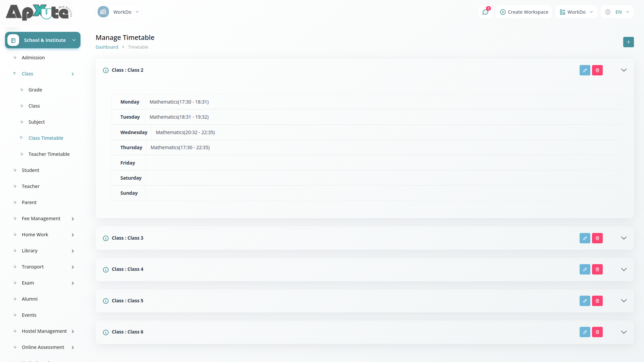644x362 pixels.
Task: Edit the Class 5 timetable
Action: tap(585, 301)
